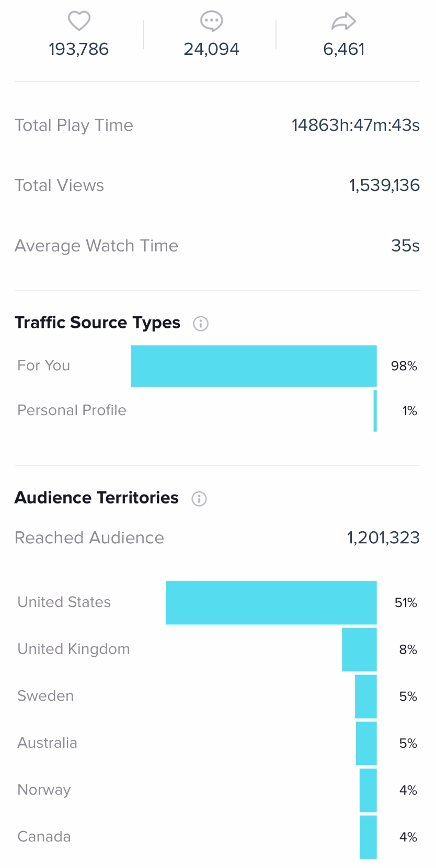Image resolution: width=436 pixels, height=868 pixels.
Task: Click the 24,094 comments count
Action: click(x=211, y=49)
